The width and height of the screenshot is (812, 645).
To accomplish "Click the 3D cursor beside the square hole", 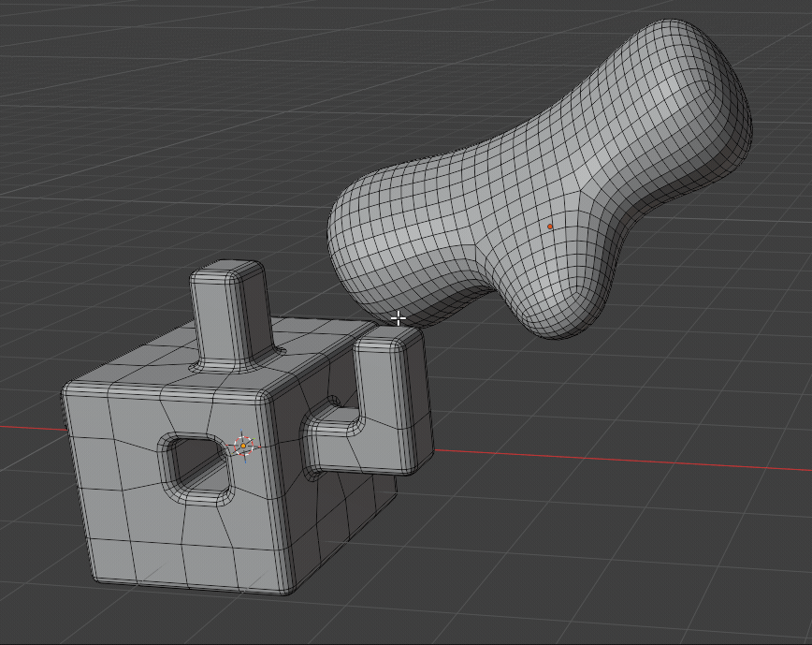I will click(243, 446).
